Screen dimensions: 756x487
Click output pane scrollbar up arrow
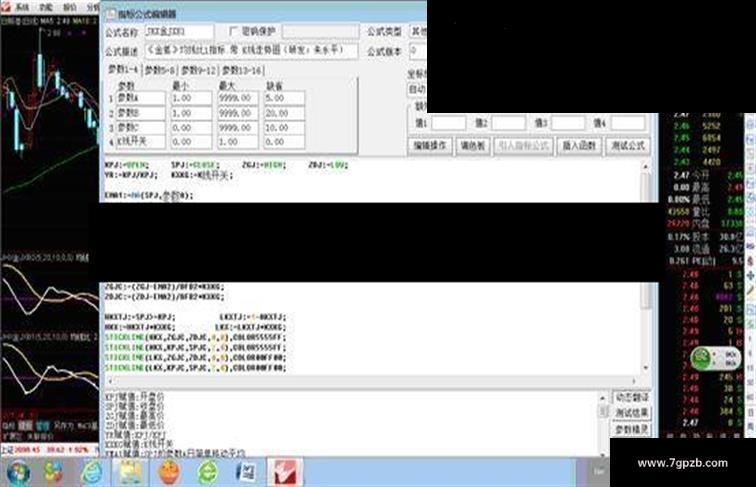(x=603, y=398)
